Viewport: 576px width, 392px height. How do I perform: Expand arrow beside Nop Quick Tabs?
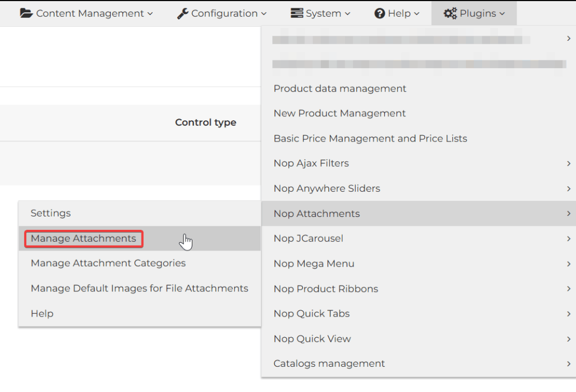pos(569,314)
